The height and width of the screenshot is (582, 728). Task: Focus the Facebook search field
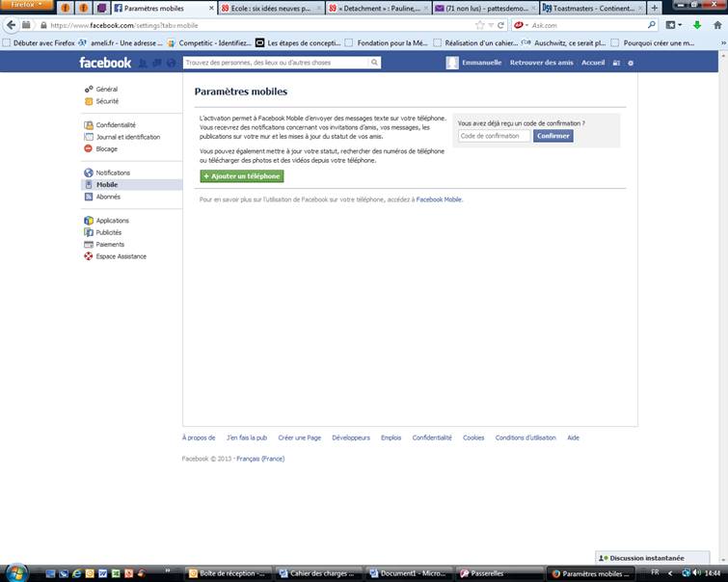[x=276, y=63]
